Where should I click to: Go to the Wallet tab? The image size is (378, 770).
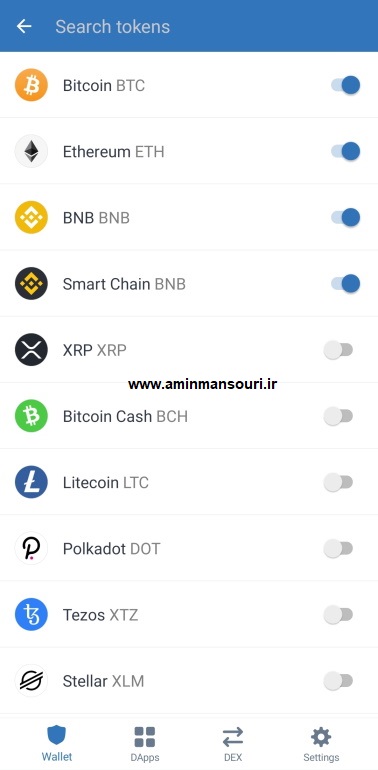56,743
